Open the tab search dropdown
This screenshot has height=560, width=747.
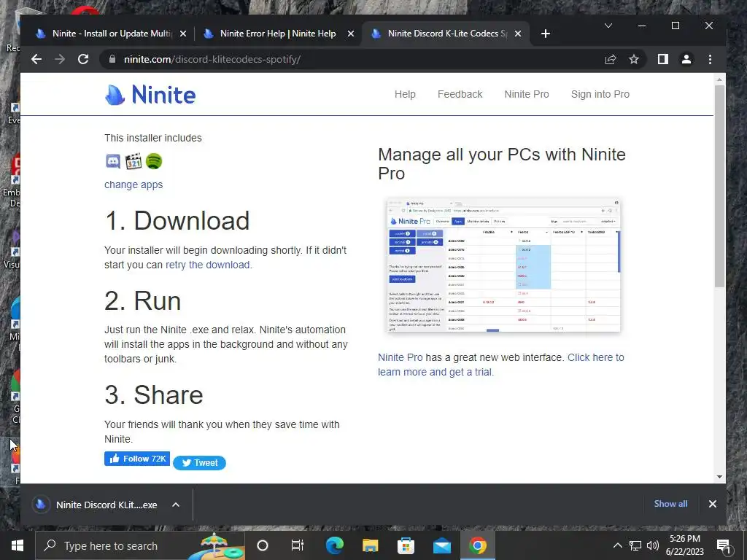point(608,26)
